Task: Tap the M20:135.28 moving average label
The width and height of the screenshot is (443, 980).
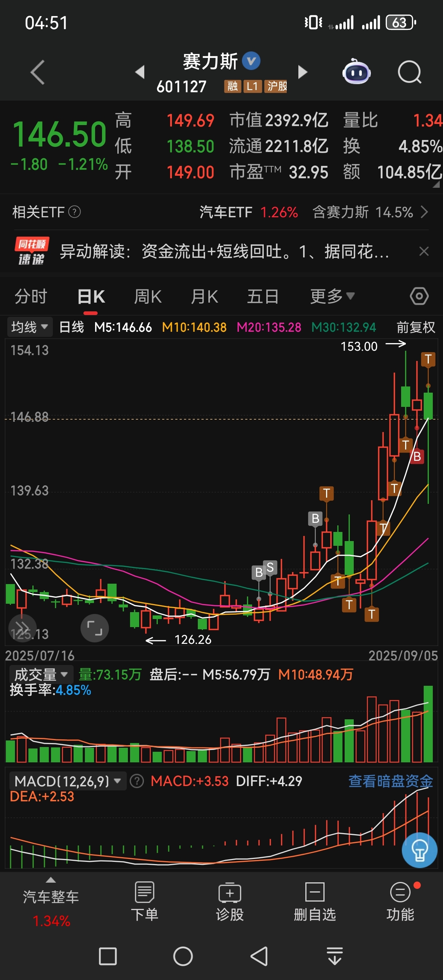Action: pyautogui.click(x=269, y=327)
